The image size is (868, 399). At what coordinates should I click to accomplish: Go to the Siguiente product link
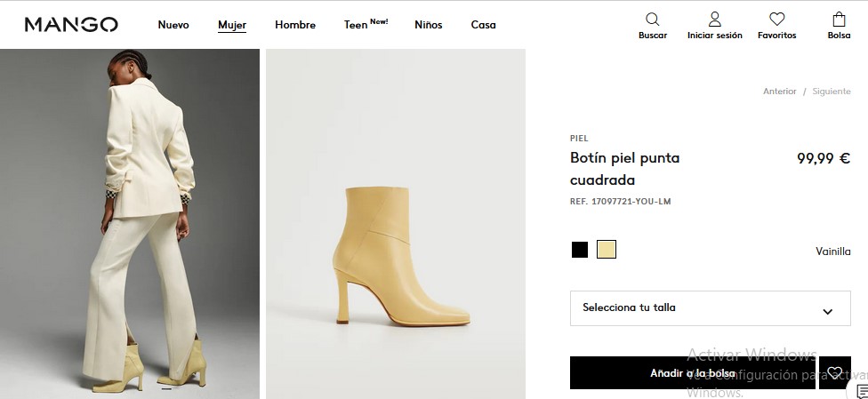[x=831, y=92]
